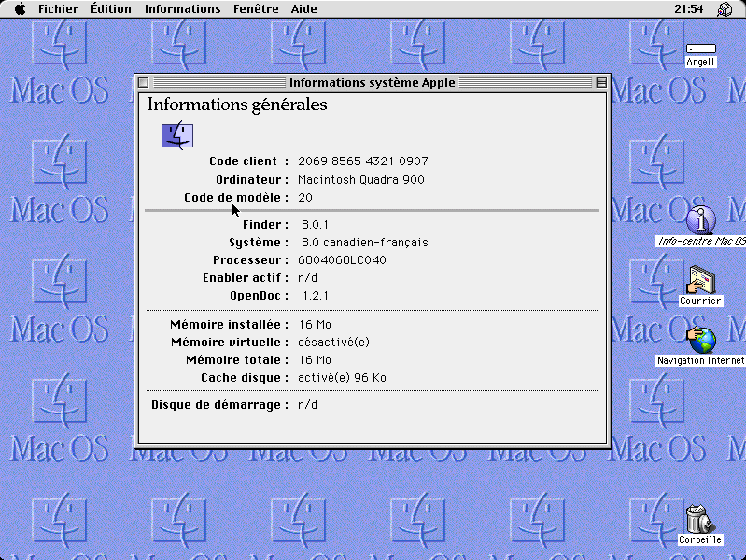This screenshot has height=560, width=746.
Task: Close the Informations système Apple window
Action: (x=144, y=83)
